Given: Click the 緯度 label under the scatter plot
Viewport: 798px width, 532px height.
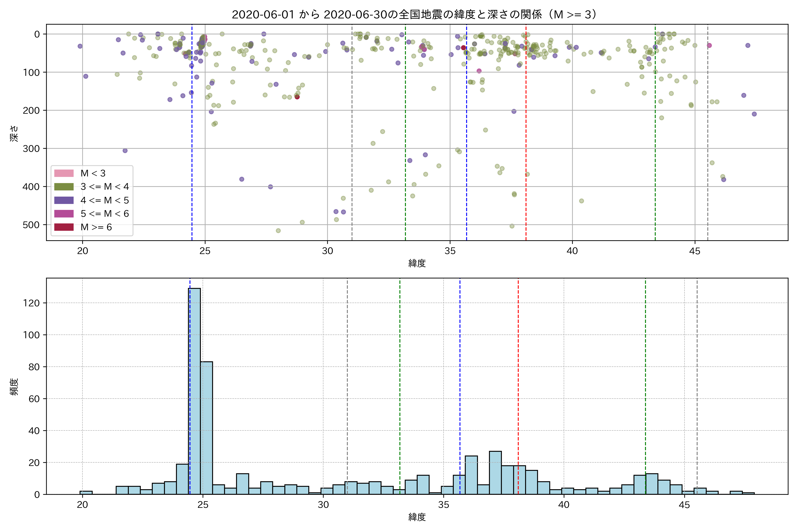Looking at the screenshot, I should (x=417, y=263).
